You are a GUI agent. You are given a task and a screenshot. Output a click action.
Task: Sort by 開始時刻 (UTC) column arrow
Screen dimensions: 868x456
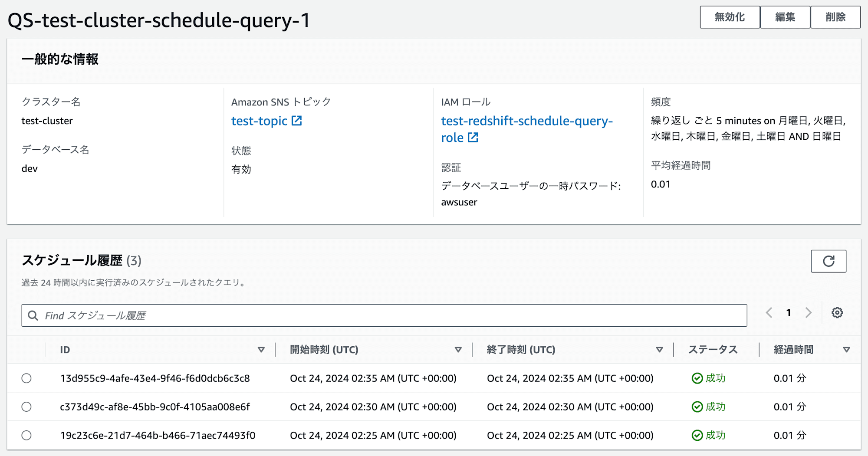pyautogui.click(x=458, y=350)
